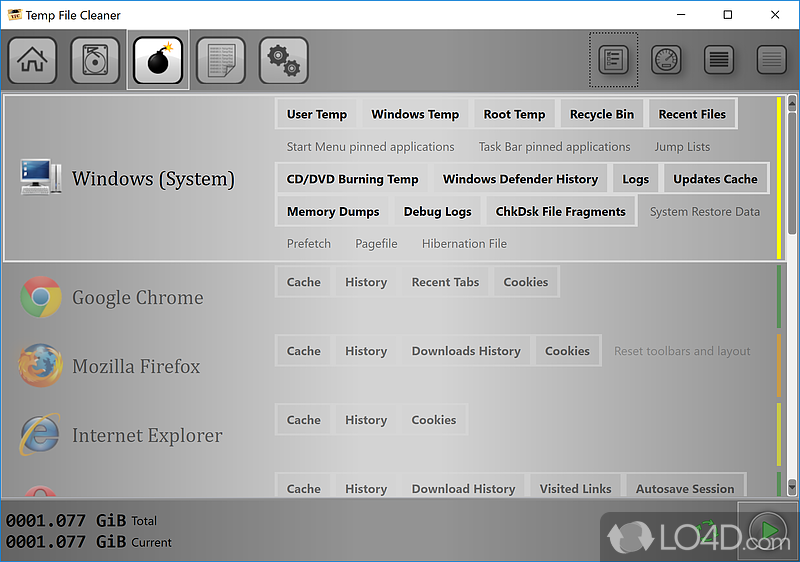This screenshot has height=562, width=800.
Task: Switch to the gauge view icon
Action: (x=667, y=60)
